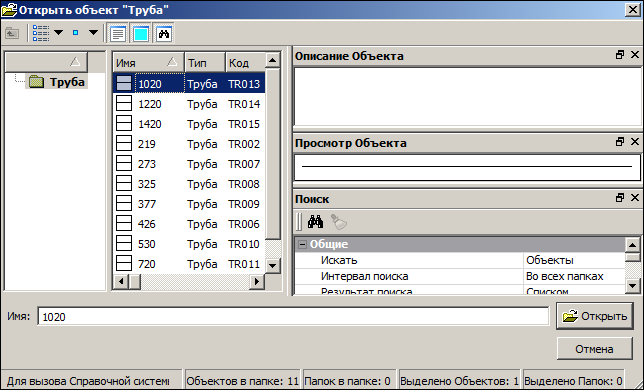The height and width of the screenshot is (390, 644).
Task: Toggle the object description panel button
Action: [118, 33]
